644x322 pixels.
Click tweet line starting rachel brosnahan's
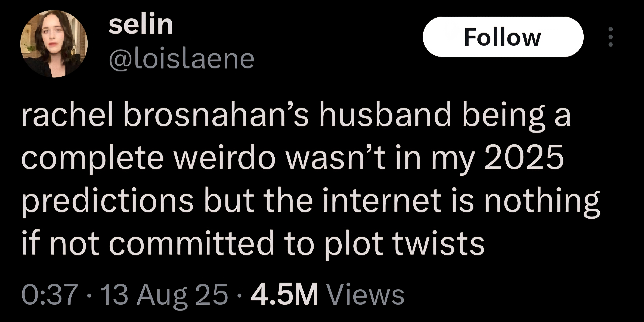pos(296,116)
